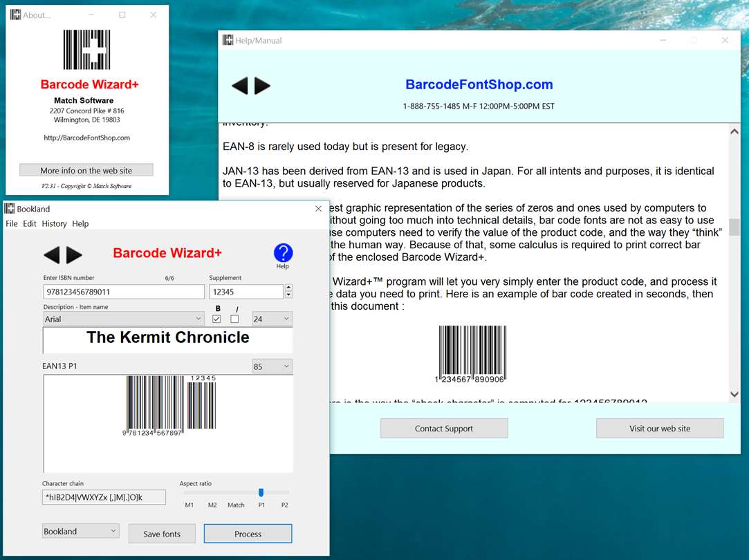Click the Bookland window title bar icon
This screenshot has width=749, height=560.
(x=10, y=209)
